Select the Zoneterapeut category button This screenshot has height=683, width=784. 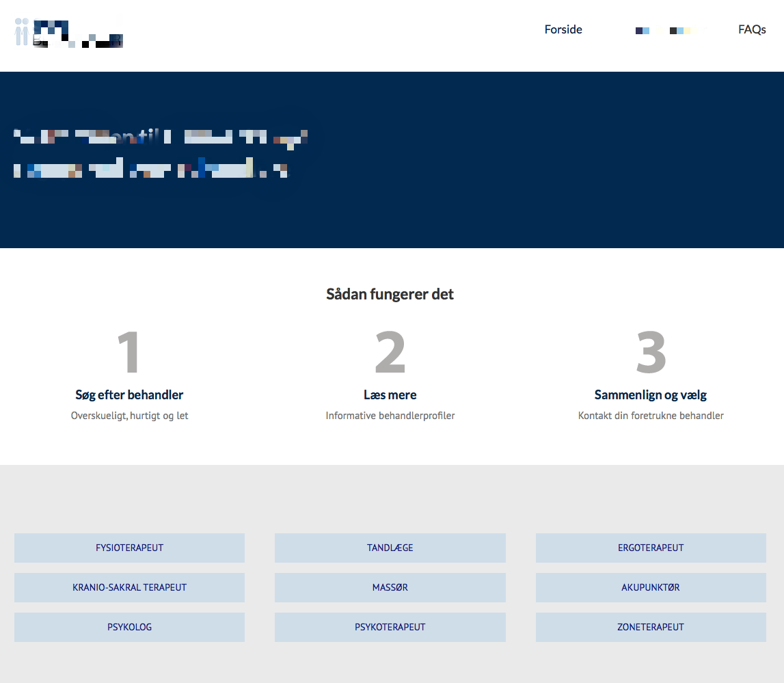(651, 627)
